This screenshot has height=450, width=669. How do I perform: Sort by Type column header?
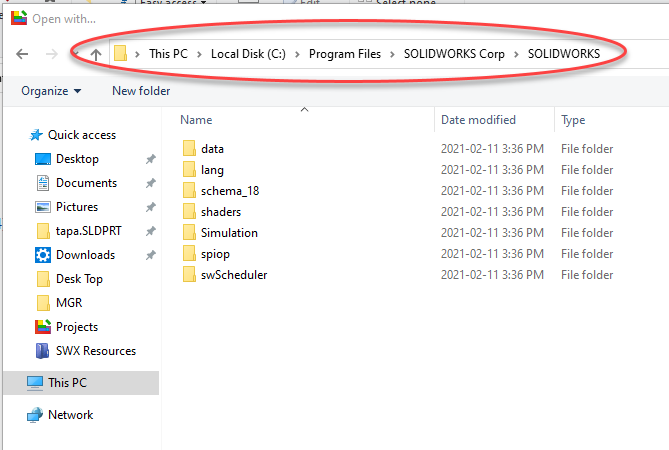point(573,120)
